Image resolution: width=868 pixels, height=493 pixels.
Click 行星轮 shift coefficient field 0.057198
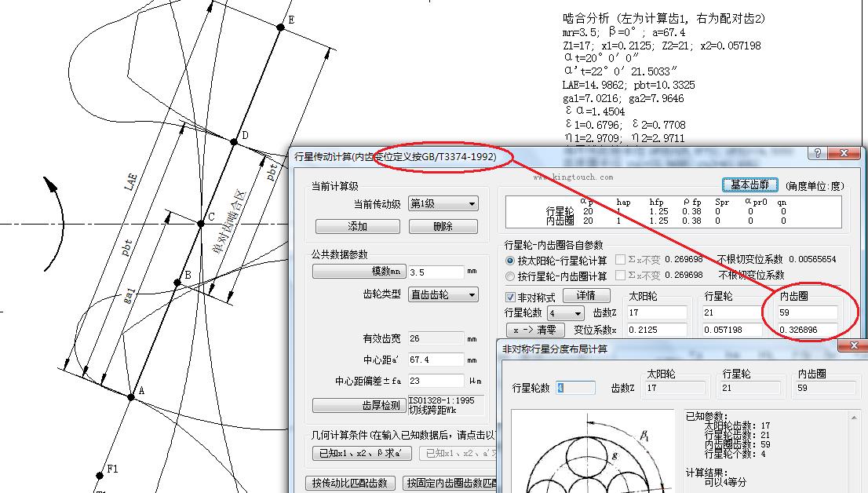tap(731, 330)
